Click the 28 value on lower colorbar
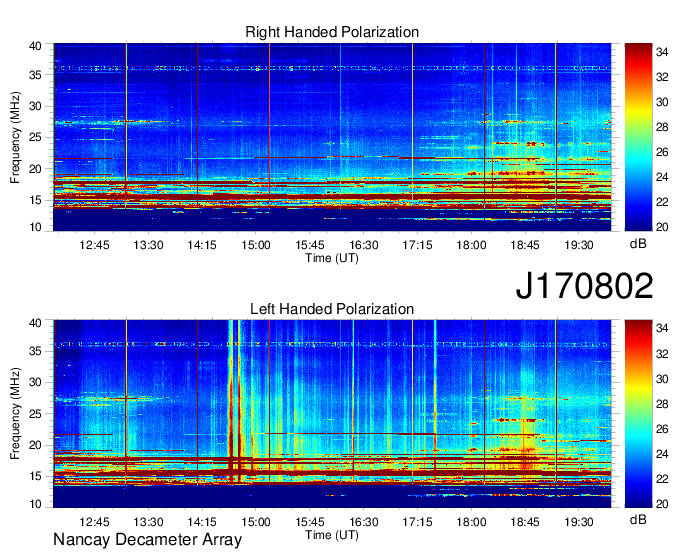The height and width of the screenshot is (552, 680). (x=662, y=404)
